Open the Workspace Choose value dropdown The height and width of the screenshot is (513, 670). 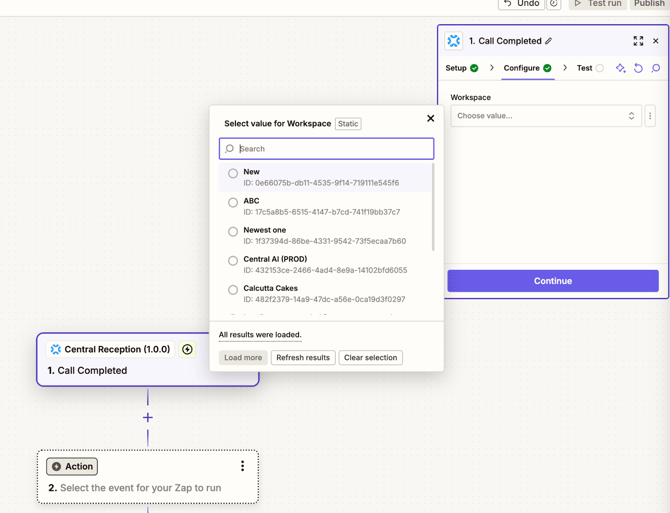click(x=545, y=116)
